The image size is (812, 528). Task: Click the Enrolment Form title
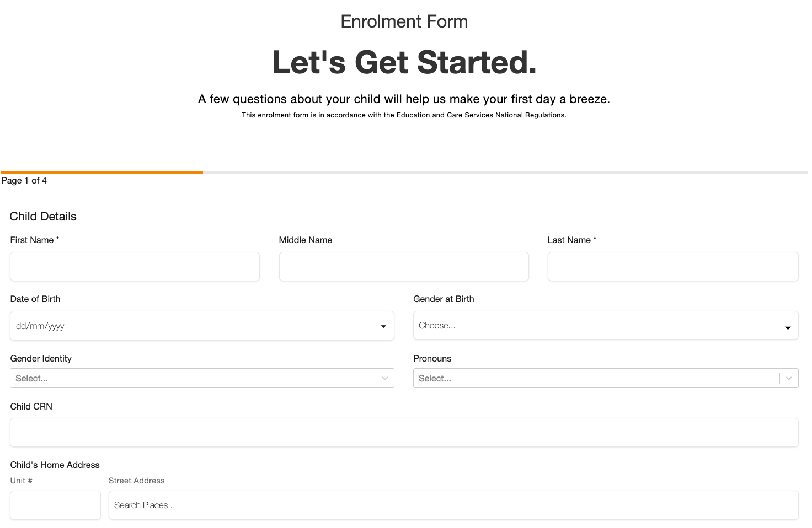404,21
